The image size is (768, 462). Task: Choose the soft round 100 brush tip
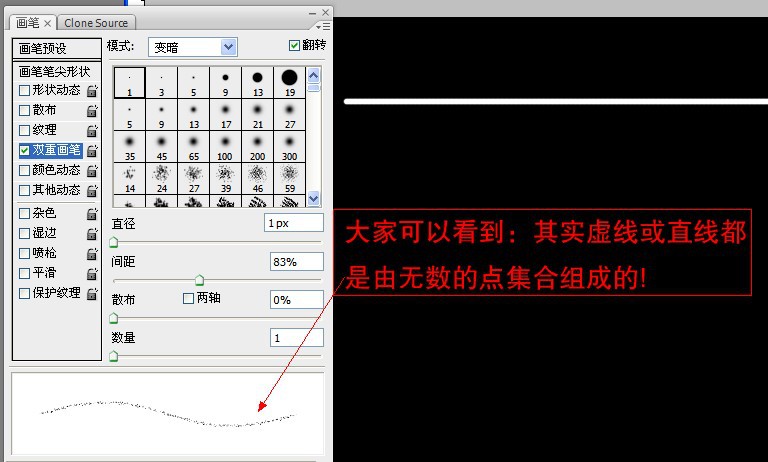(x=225, y=146)
